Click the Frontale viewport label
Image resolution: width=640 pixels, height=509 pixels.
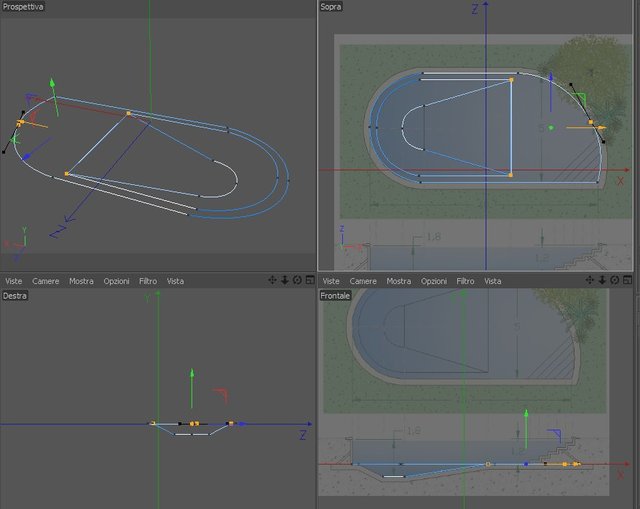click(335, 296)
